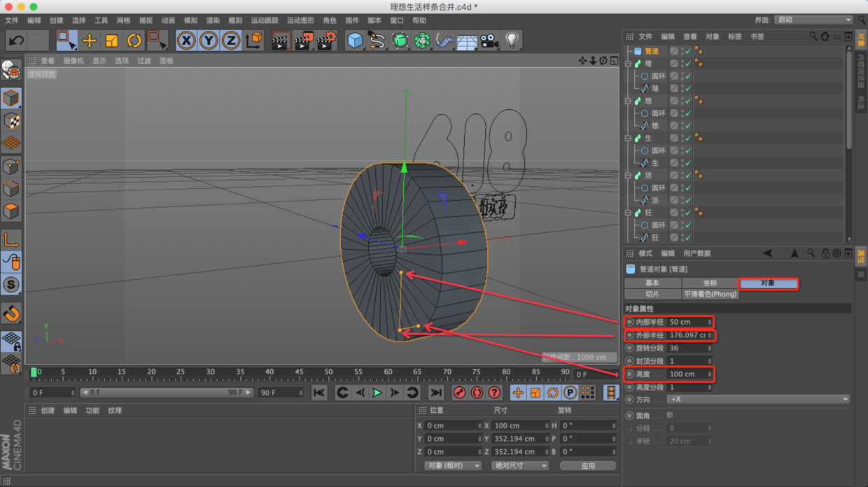Switch to the 基本 attribute tab
Screen dimensions: 868x487
pos(652,283)
